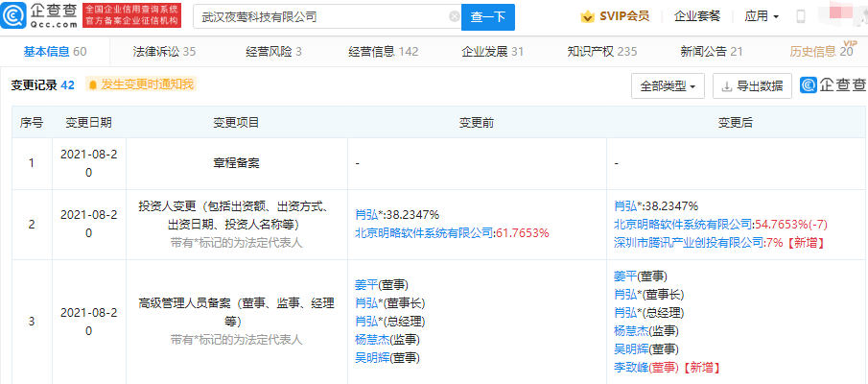Screen dimensions: 868x384
Task: Click the bell notification icon
Action: [93, 84]
